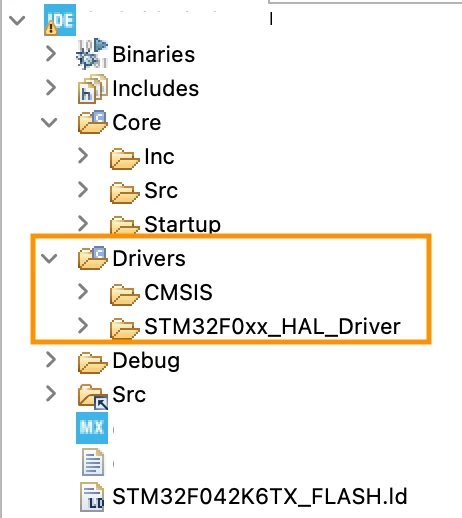Expand the CMSIS folder

coord(83,292)
